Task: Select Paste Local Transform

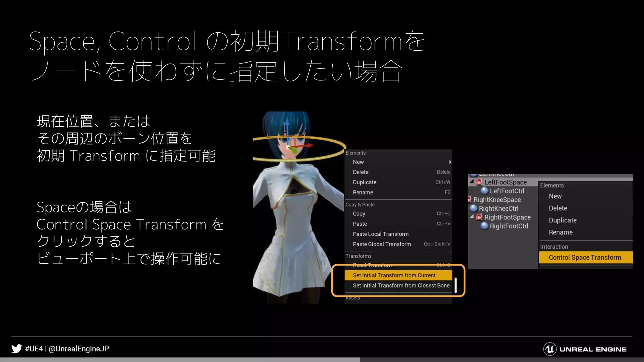Action: tap(398, 234)
